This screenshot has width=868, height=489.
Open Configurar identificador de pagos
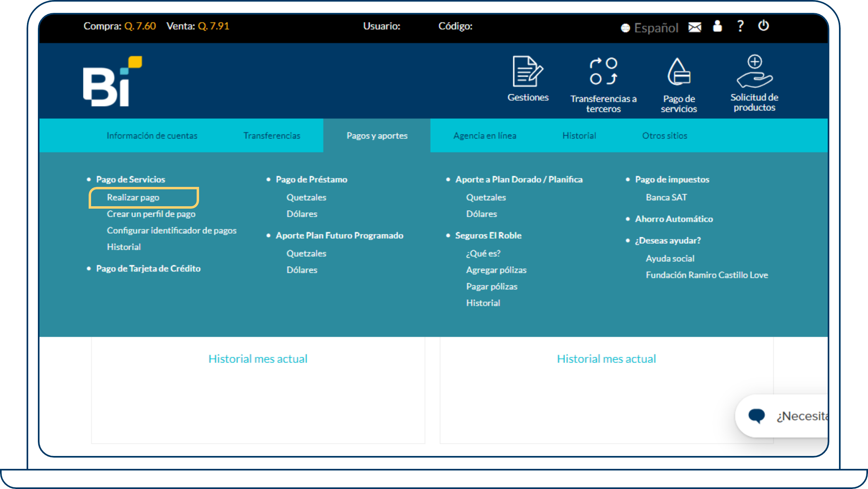(x=172, y=230)
